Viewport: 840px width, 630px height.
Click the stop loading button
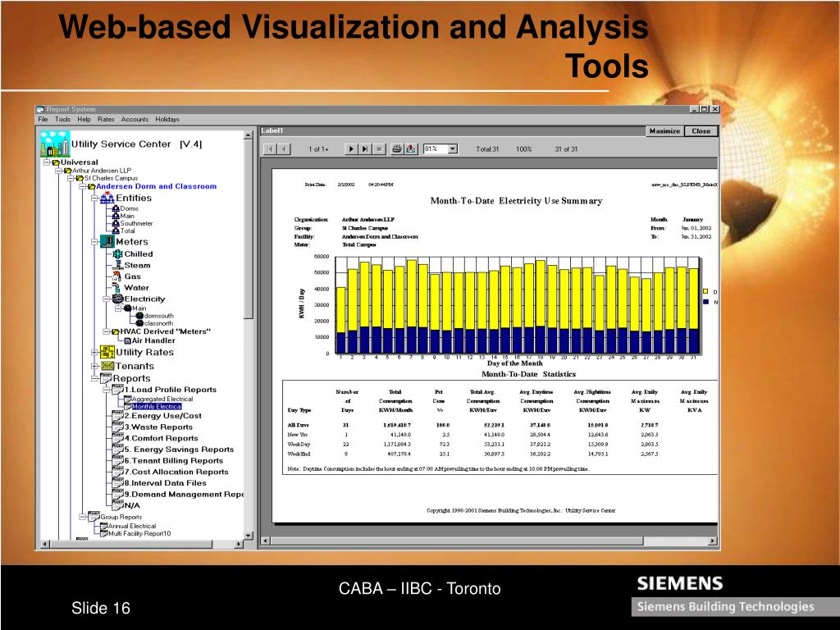379,149
